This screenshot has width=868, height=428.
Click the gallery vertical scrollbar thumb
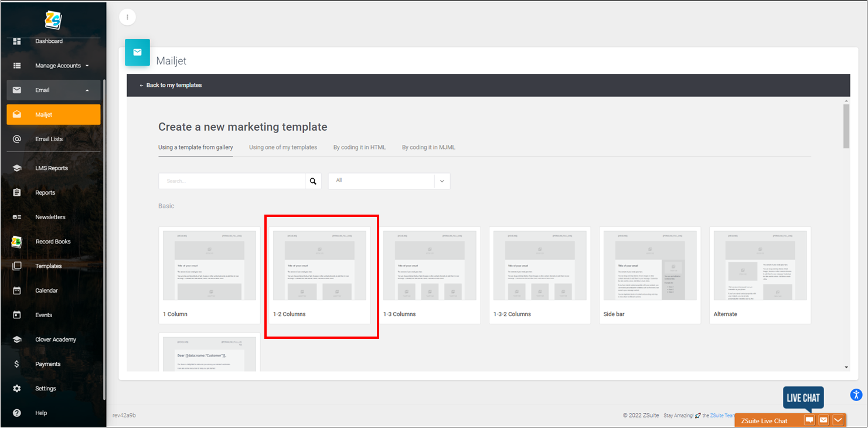(846, 126)
